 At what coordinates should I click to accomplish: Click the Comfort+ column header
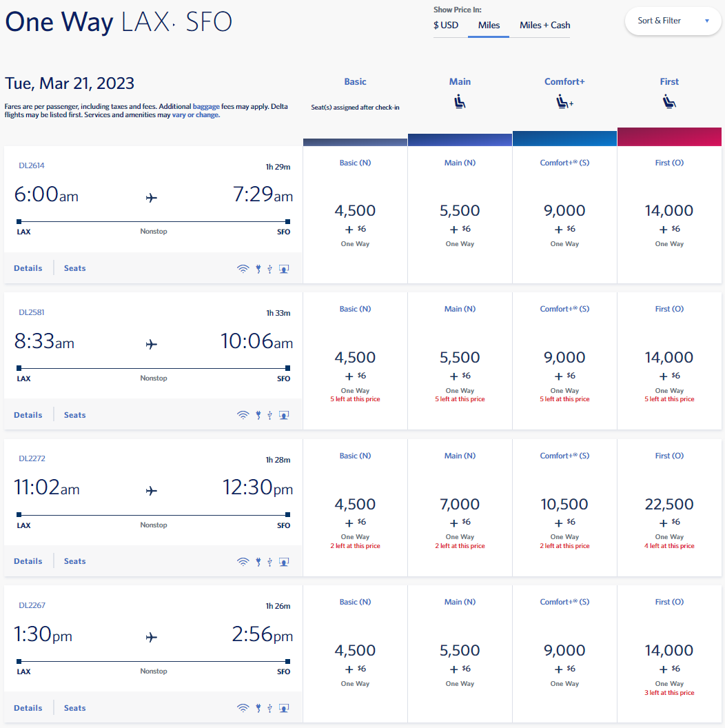point(564,82)
